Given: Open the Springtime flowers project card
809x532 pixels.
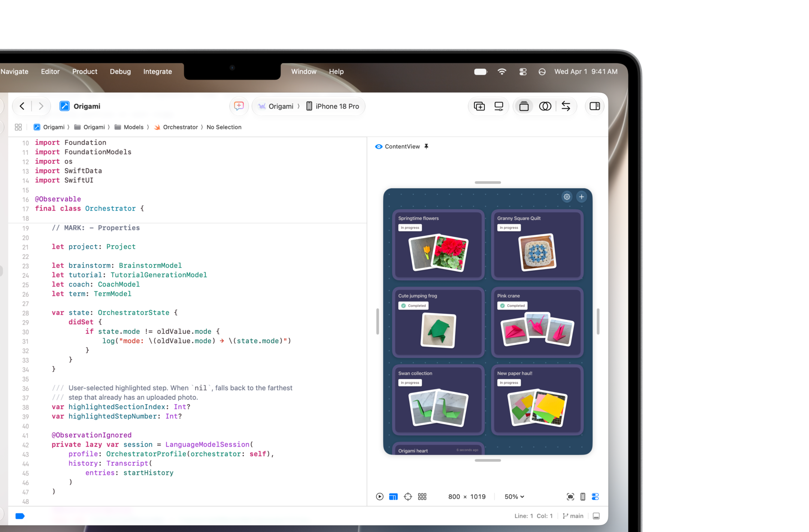Looking at the screenshot, I should pyautogui.click(x=438, y=245).
